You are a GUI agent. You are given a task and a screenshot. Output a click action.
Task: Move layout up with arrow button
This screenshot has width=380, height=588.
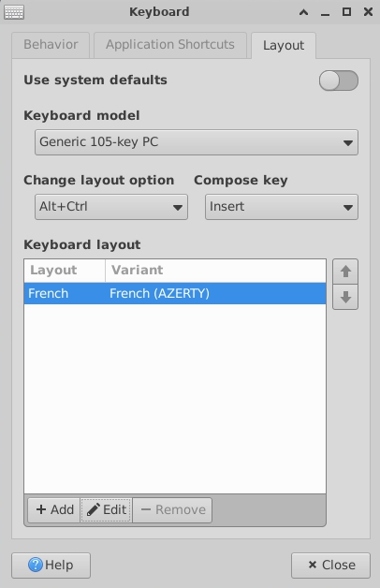click(345, 272)
